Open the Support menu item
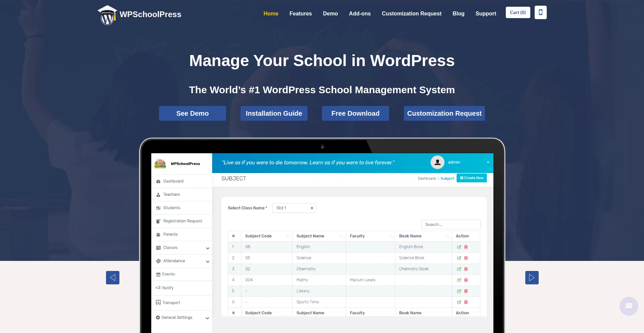This screenshot has height=333, width=644. [486, 13]
